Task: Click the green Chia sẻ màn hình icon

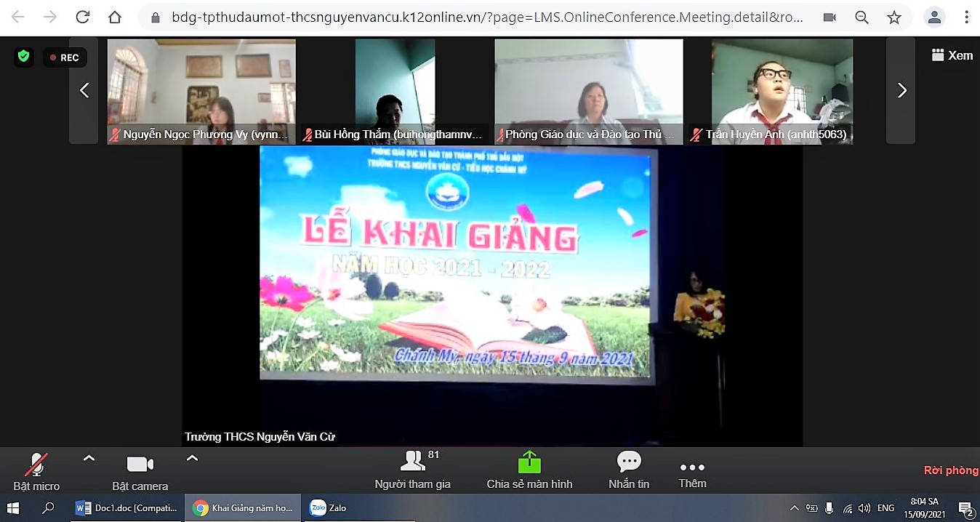Action: coord(529,462)
